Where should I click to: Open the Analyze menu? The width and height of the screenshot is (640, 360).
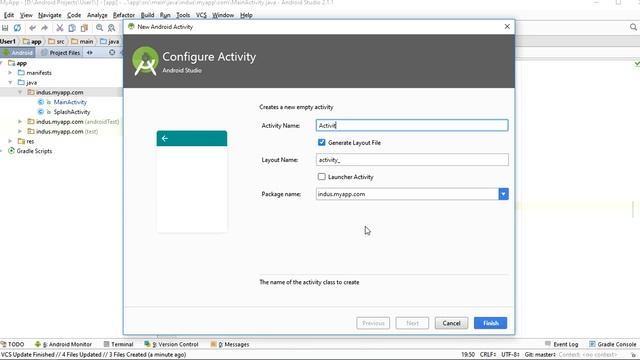pos(97,15)
